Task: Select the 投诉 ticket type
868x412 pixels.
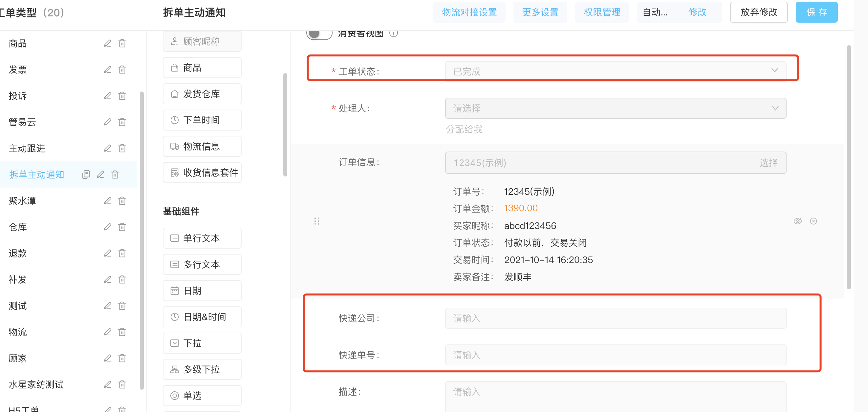Action: pyautogui.click(x=17, y=96)
